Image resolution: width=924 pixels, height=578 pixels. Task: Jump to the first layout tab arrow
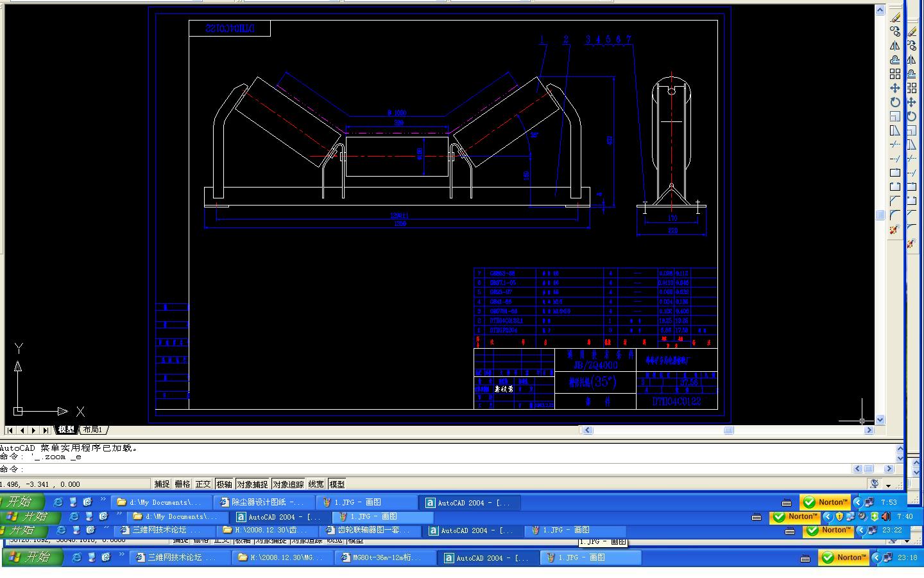(10, 430)
